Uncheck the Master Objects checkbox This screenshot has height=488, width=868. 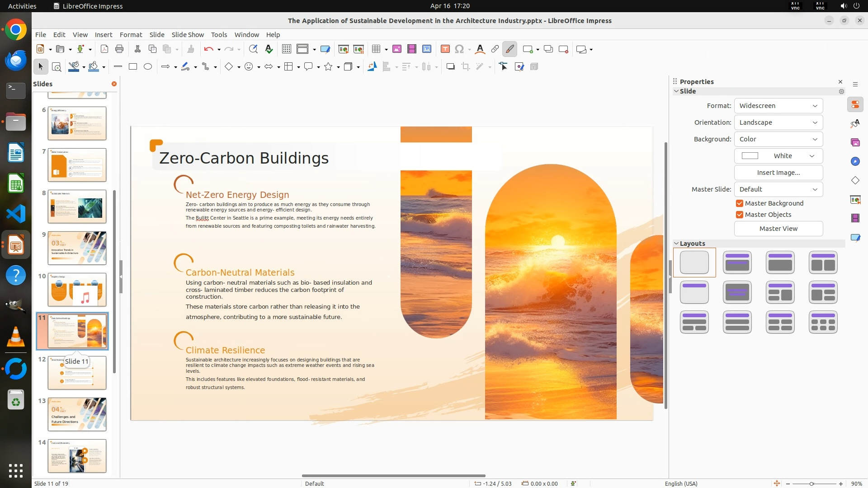click(x=740, y=215)
